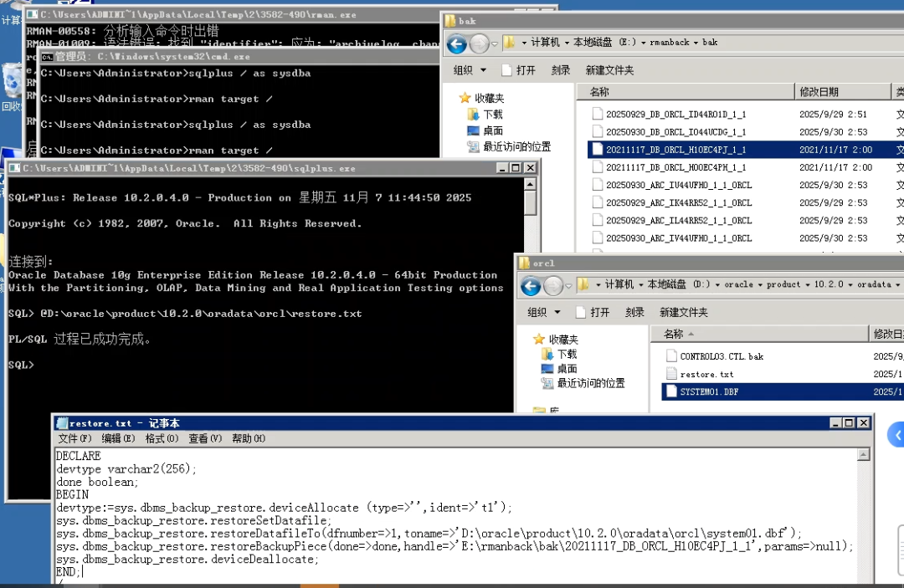Image resolution: width=904 pixels, height=588 pixels.
Task: Click scroll-up arrow in sqlplus console scrollbar
Action: [x=531, y=184]
